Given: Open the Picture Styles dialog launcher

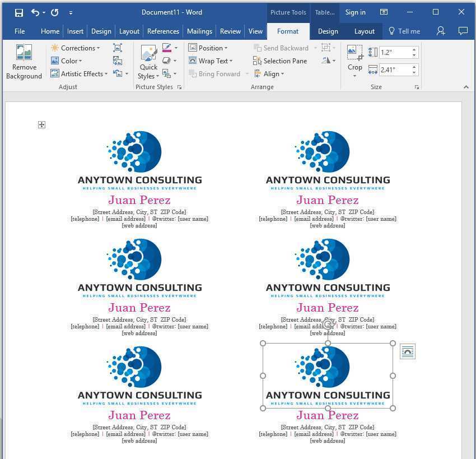Looking at the screenshot, I should point(179,87).
